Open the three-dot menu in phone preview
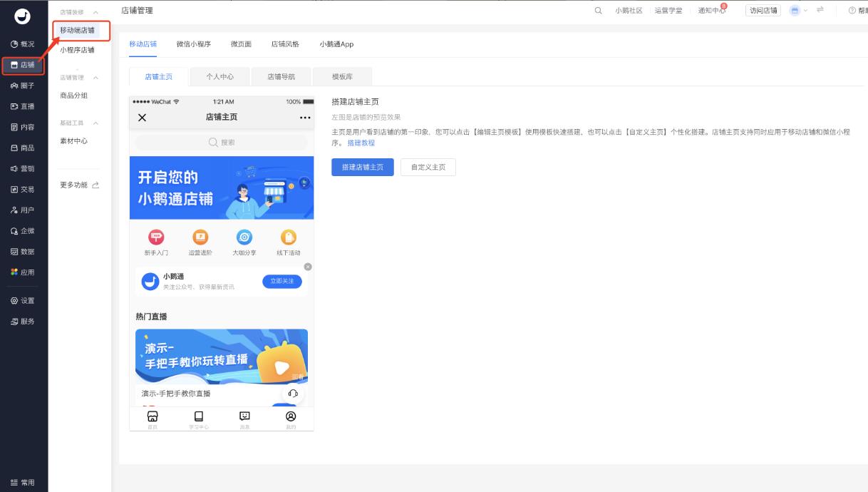 [305, 118]
